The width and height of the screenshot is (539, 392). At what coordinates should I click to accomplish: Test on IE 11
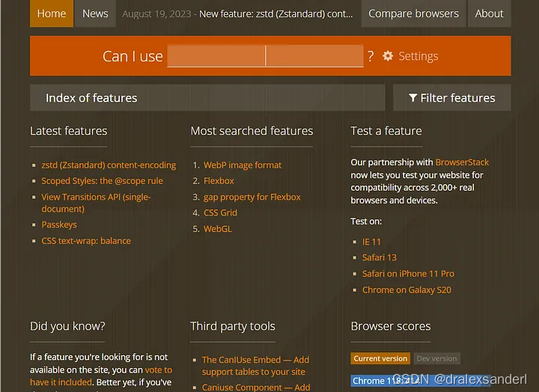(x=371, y=242)
